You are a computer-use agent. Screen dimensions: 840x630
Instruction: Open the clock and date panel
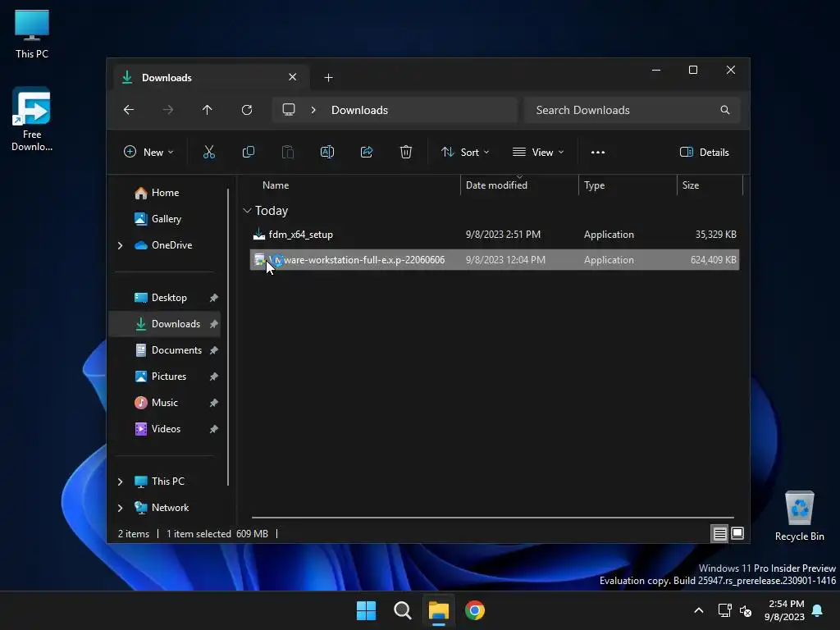(785, 610)
